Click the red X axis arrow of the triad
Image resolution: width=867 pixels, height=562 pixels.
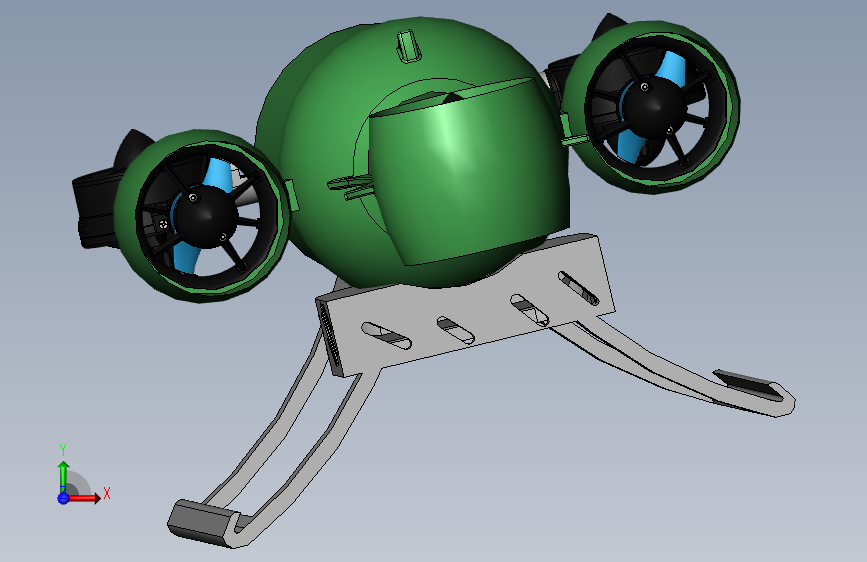point(84,498)
